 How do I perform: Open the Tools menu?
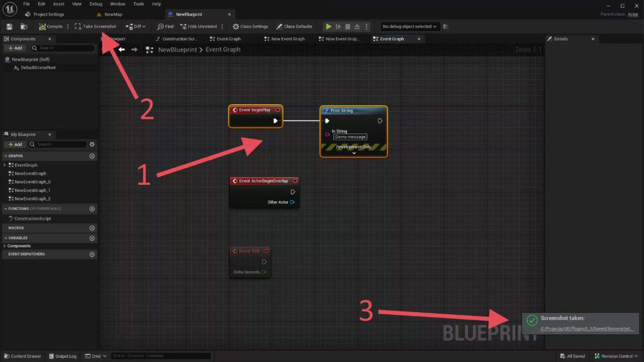click(138, 4)
